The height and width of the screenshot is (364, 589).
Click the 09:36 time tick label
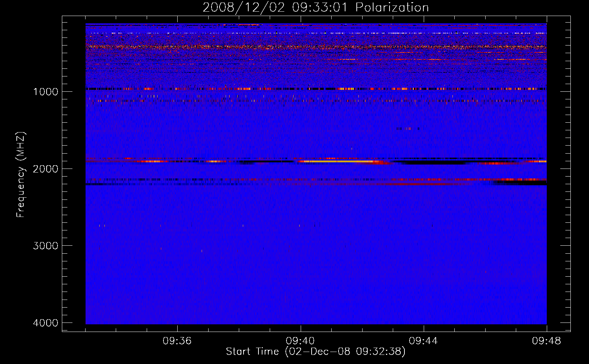click(177, 341)
